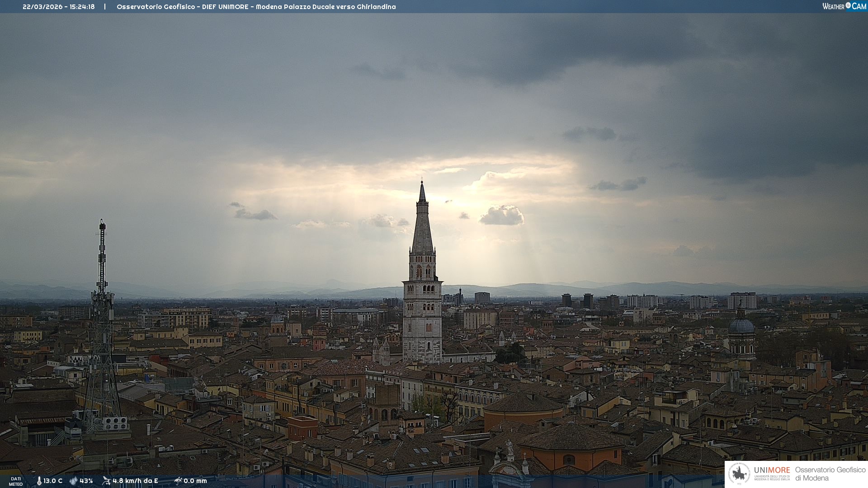
Task: Click the humidity water droplets icon
Action: click(73, 481)
